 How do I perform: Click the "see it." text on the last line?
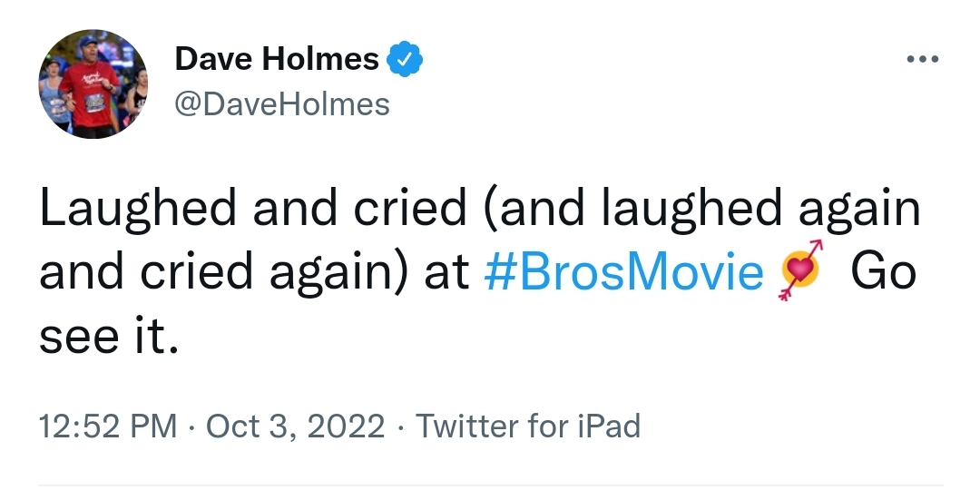(109, 337)
